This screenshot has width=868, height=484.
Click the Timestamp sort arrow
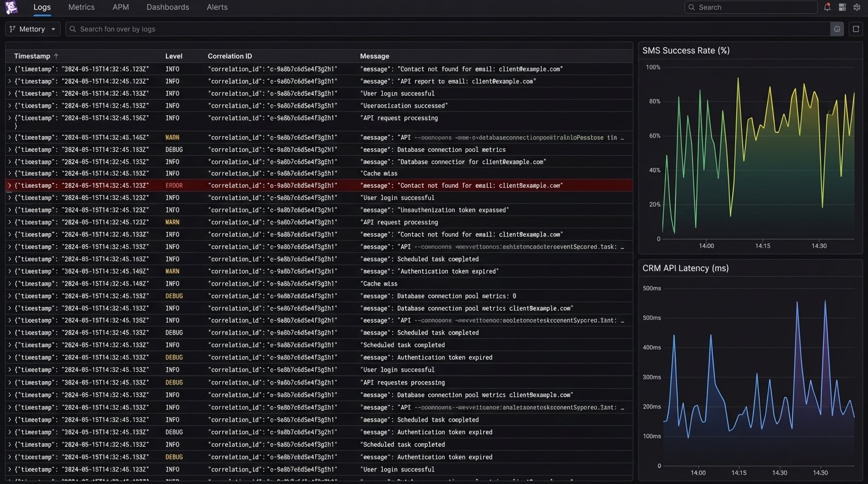[x=56, y=56]
